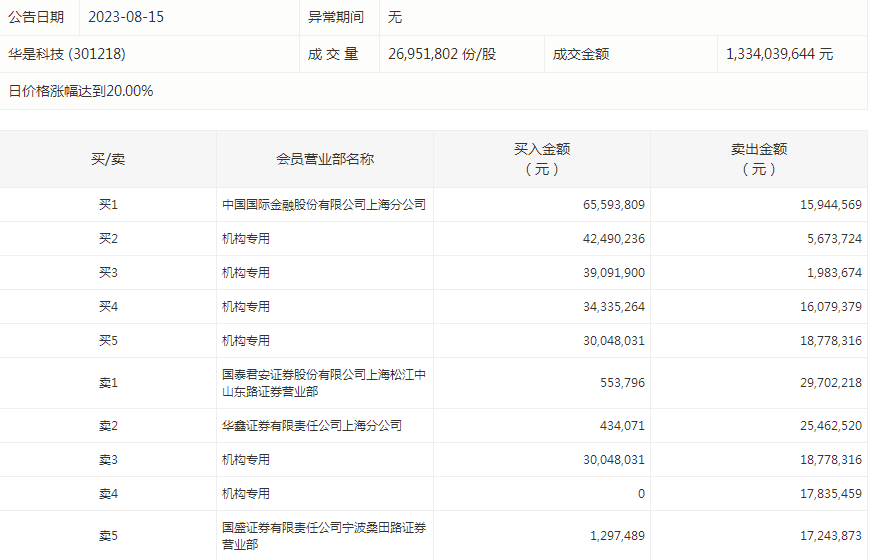Click 国盛证券有限责任公司宁波桑田路证券营业部
The image size is (872, 560).
click(x=324, y=536)
